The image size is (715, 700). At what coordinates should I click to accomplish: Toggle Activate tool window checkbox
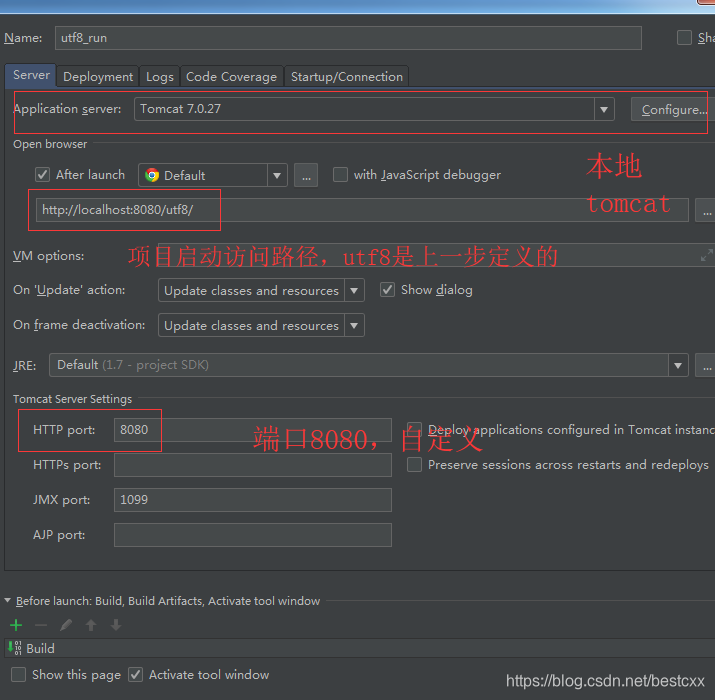click(x=135, y=674)
